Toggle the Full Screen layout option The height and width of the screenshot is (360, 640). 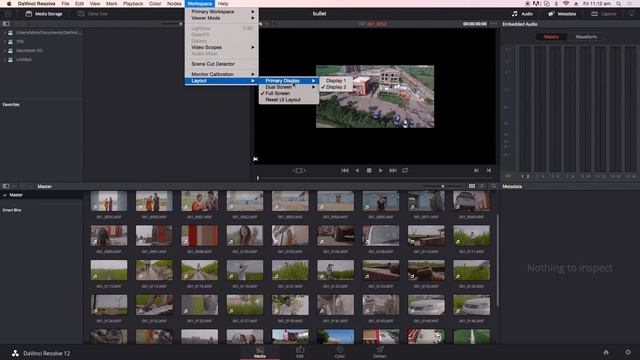289,93
